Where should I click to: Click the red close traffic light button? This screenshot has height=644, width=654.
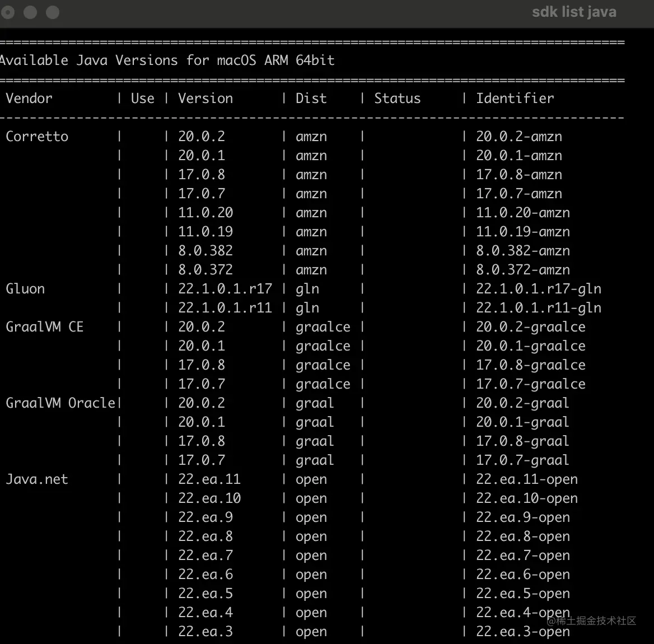coord(8,12)
